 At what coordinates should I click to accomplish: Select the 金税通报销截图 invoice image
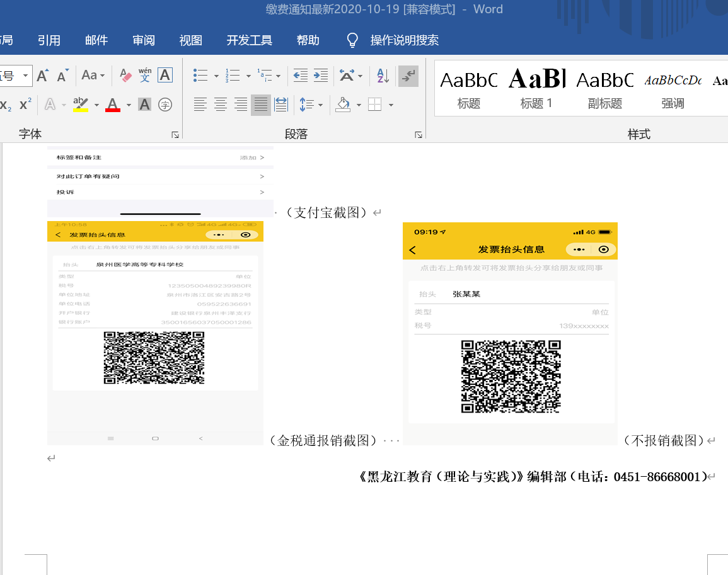(155, 333)
